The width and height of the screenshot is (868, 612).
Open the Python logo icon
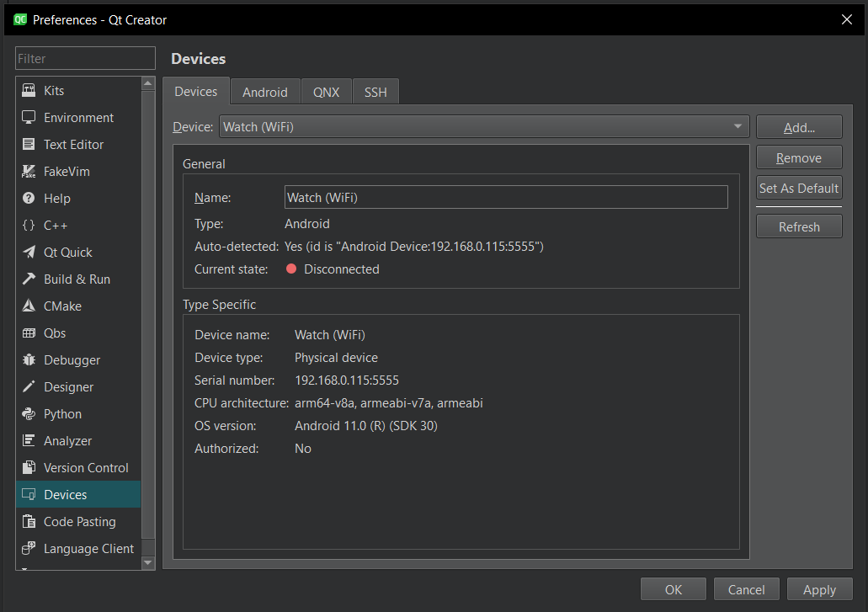point(29,414)
